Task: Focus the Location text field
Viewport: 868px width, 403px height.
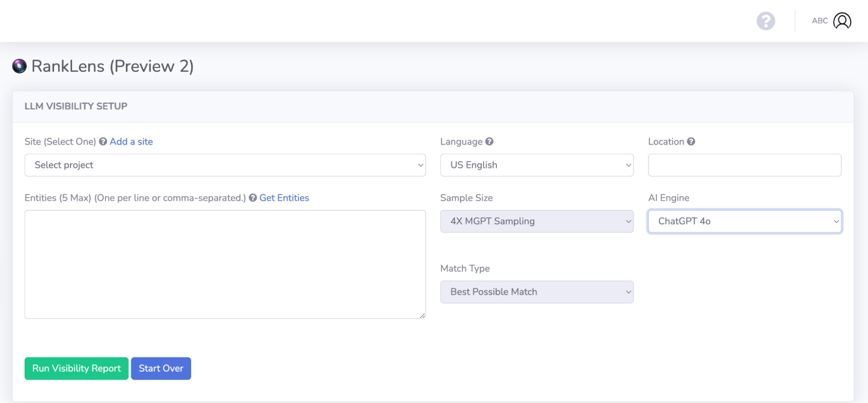Action: [745, 165]
